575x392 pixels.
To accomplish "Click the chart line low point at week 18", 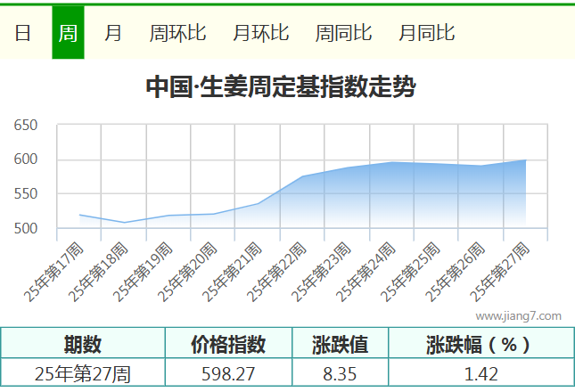I will click(x=124, y=223).
